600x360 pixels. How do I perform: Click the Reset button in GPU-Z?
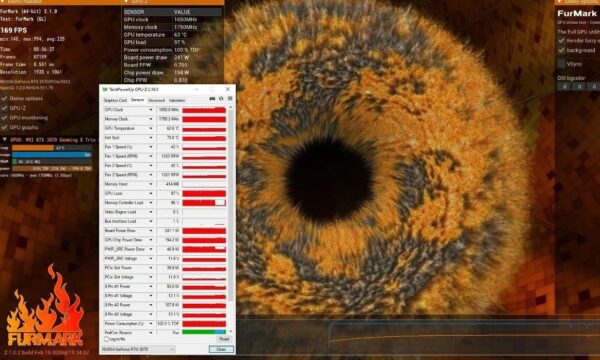(x=224, y=339)
